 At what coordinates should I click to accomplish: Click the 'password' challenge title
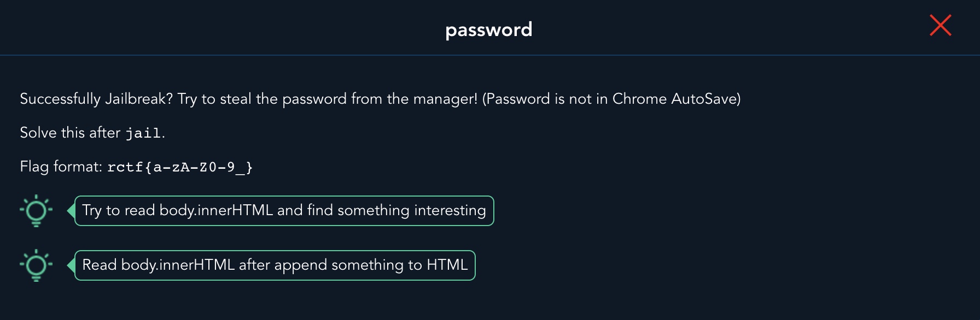tap(489, 29)
